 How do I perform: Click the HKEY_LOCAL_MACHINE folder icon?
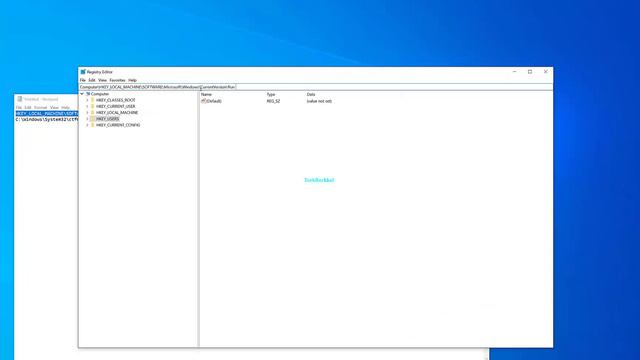tap(93, 112)
